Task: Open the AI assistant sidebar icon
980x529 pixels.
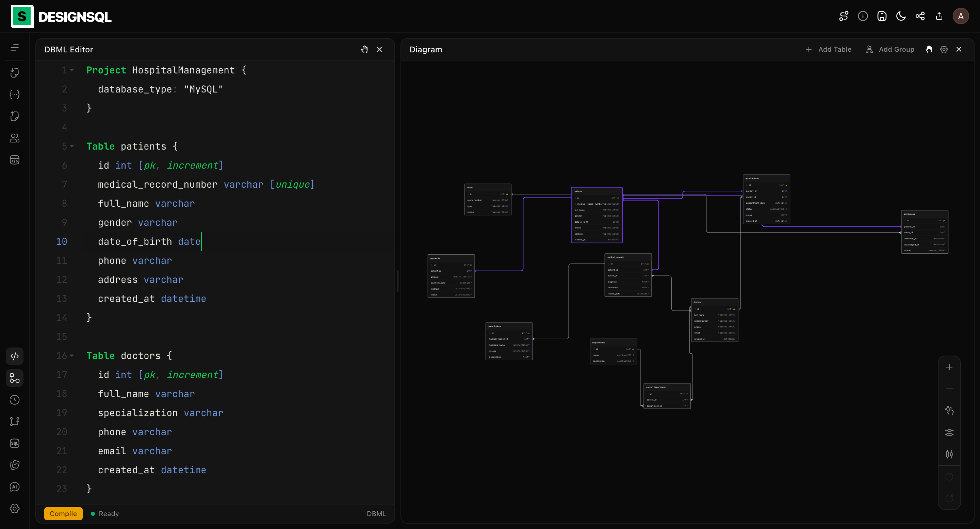Action: tap(14, 487)
